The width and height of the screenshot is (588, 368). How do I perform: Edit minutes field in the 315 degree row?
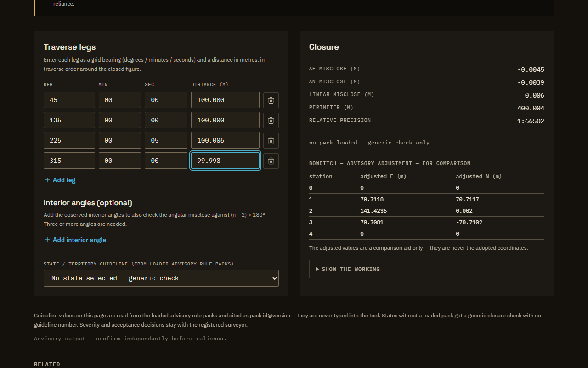(x=120, y=161)
